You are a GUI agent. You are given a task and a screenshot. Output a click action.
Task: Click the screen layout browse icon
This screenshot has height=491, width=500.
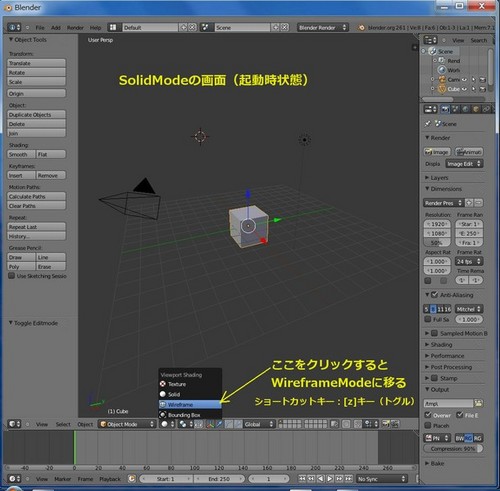pyautogui.click(x=113, y=27)
